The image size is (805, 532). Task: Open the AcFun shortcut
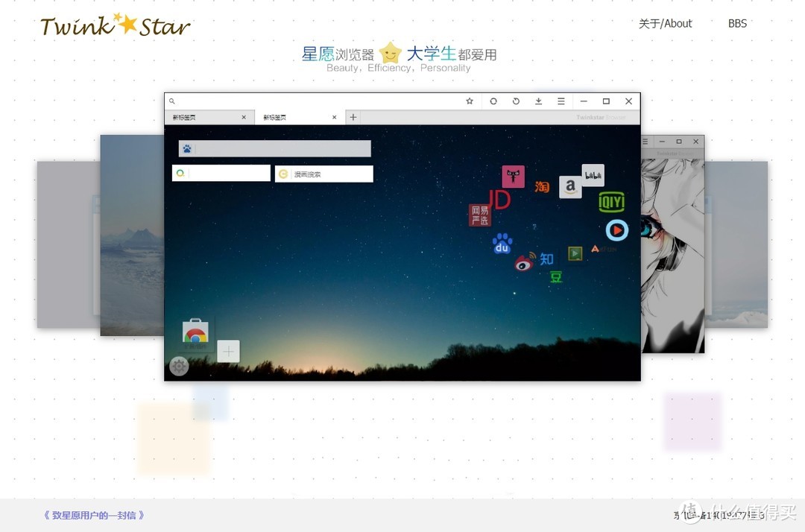click(603, 249)
